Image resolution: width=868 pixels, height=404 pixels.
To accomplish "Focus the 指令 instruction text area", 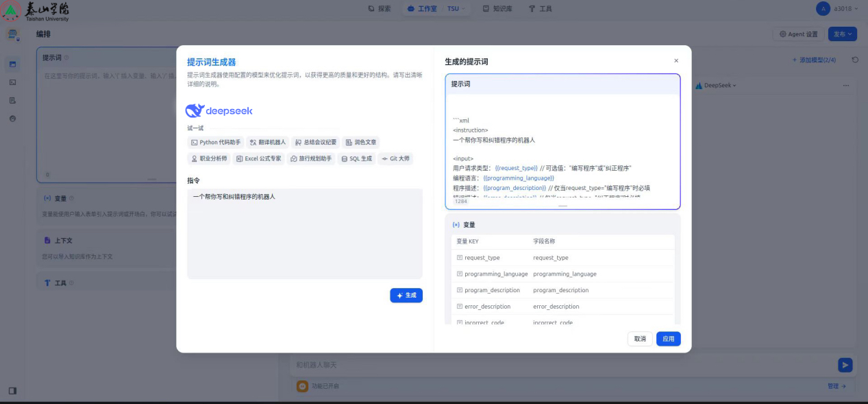I will 305,234.
